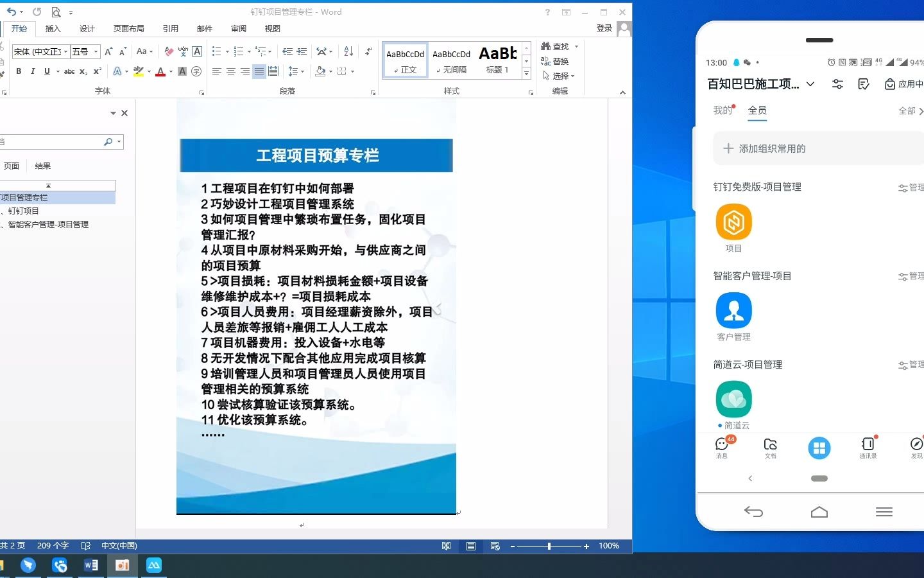Open the 项目 orange app icon

733,222
